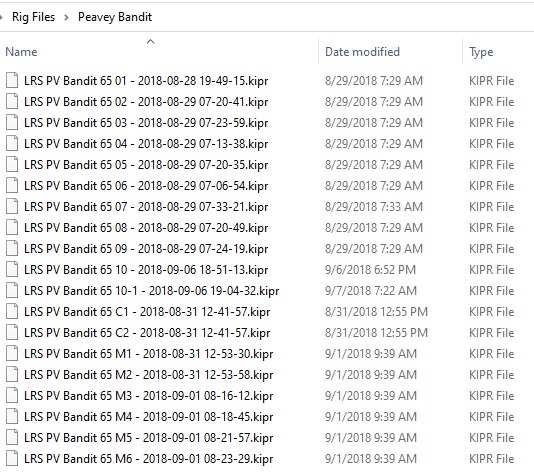Click column divider between Date modified and Type
The image size is (534, 475).
tap(462, 52)
